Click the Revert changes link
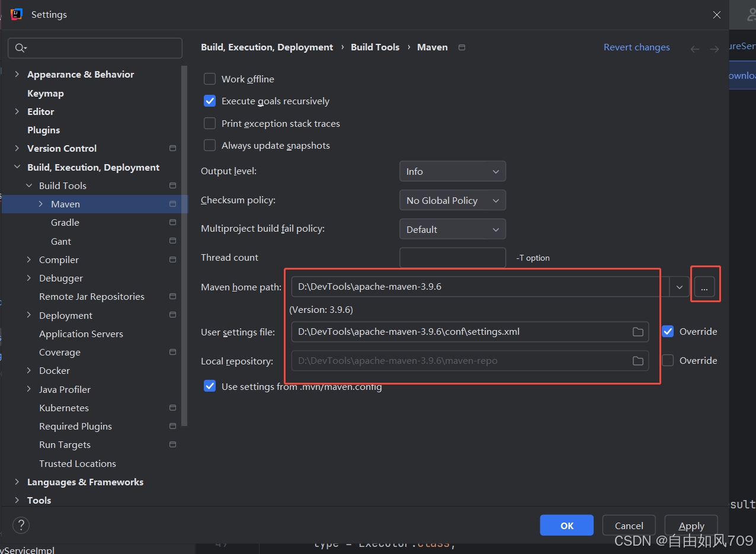This screenshot has height=554, width=756. pos(637,47)
